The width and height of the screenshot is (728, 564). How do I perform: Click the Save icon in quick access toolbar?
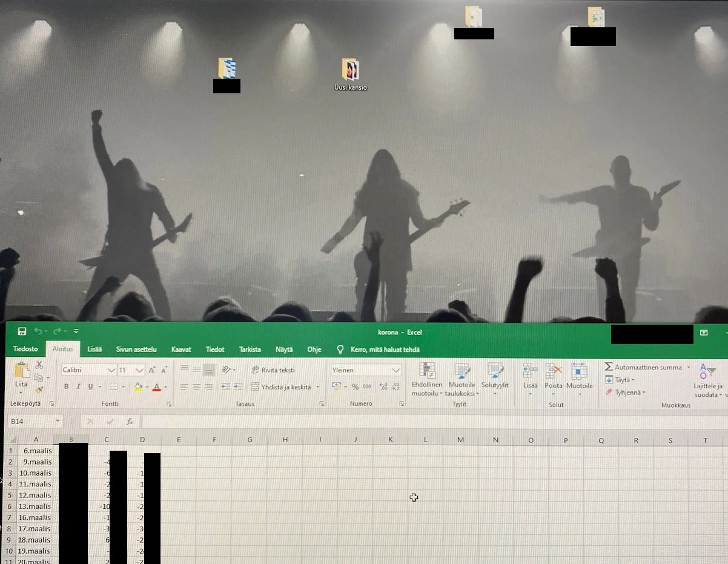point(22,331)
